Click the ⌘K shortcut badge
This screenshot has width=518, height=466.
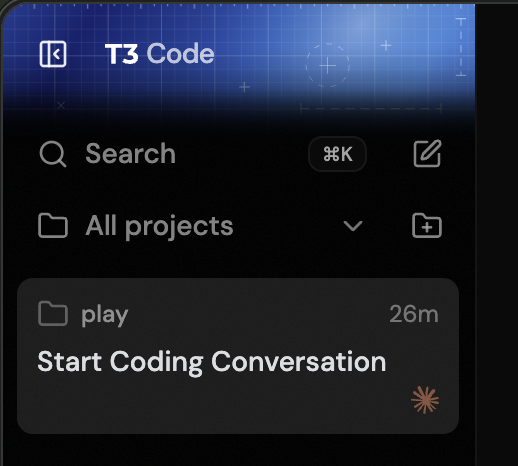pyautogui.click(x=337, y=154)
